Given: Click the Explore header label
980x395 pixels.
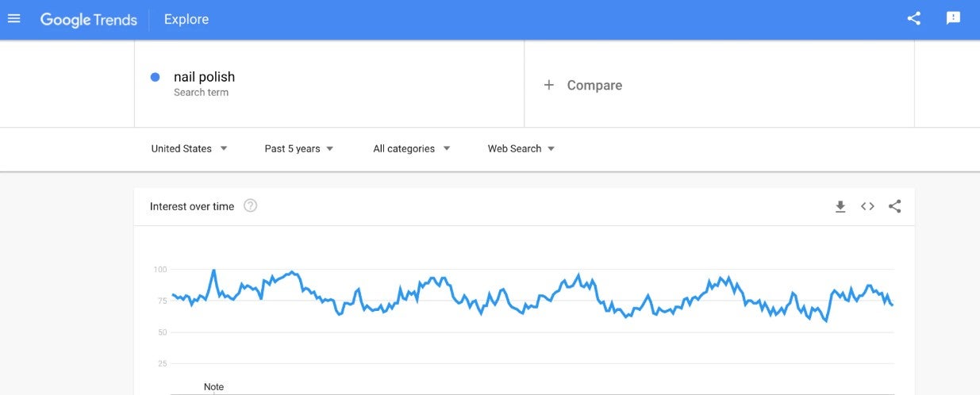Looking at the screenshot, I should tap(186, 19).
